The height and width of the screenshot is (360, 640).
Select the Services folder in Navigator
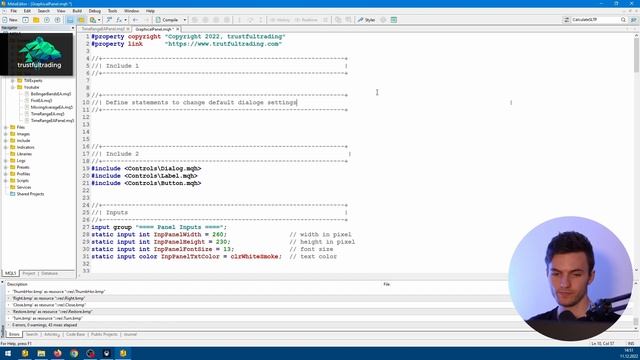coord(24,187)
